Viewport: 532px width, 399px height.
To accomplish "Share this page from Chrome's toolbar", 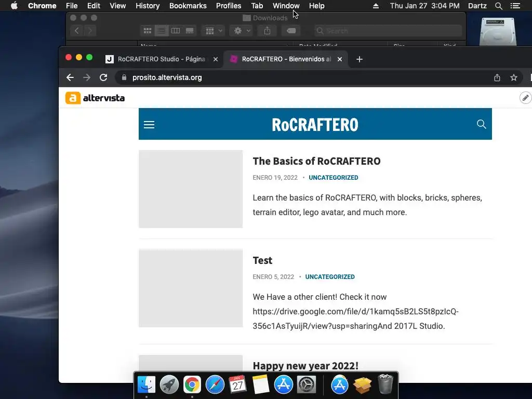I will point(497,77).
